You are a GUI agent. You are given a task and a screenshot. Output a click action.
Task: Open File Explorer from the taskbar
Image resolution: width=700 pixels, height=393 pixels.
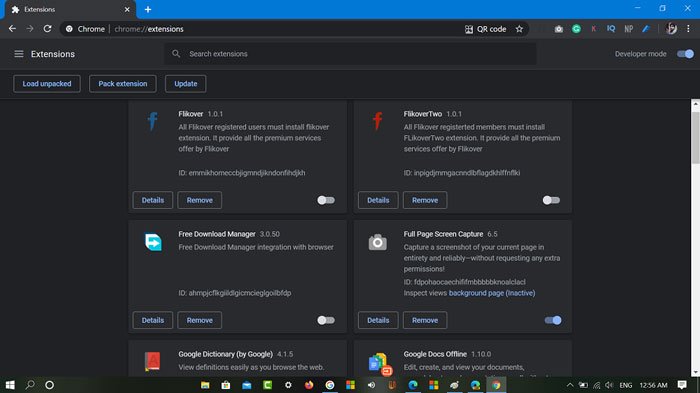pos(205,385)
